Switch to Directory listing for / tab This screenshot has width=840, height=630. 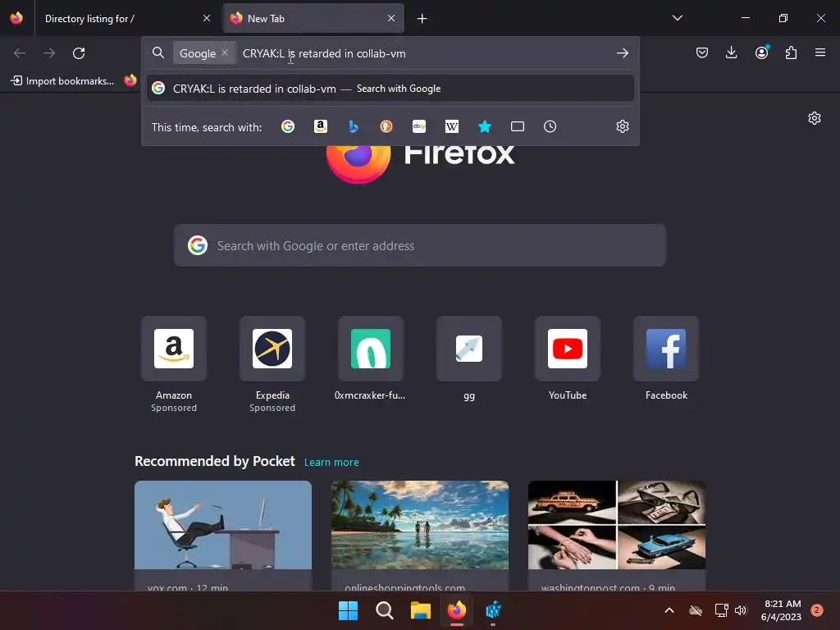(x=126, y=18)
